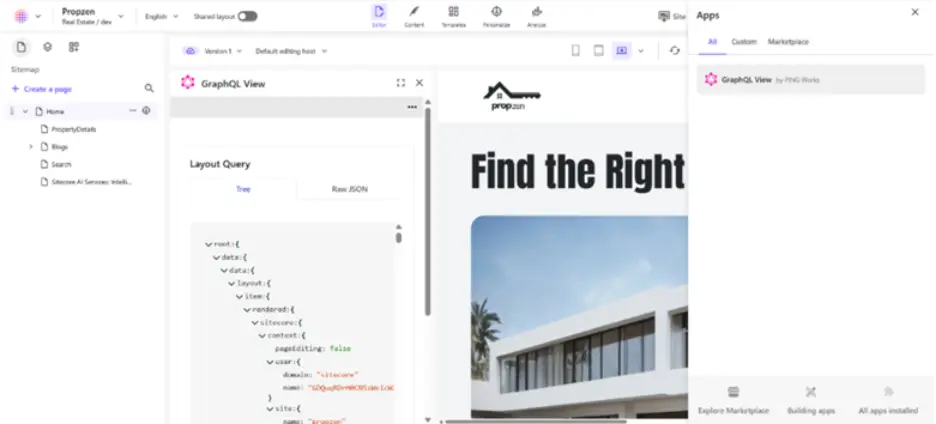Click the propzen logo in page canvas
Image resolution: width=936 pixels, height=424 pixels.
pos(512,96)
